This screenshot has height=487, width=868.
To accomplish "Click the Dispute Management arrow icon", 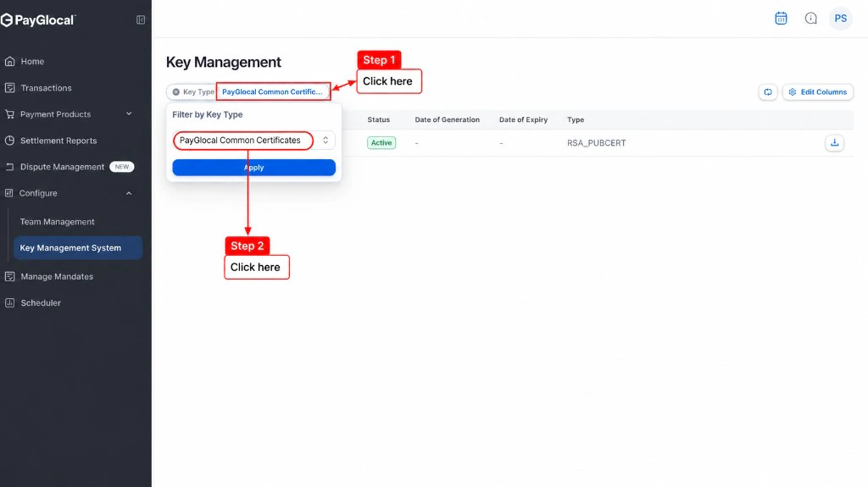I will click(x=9, y=167).
